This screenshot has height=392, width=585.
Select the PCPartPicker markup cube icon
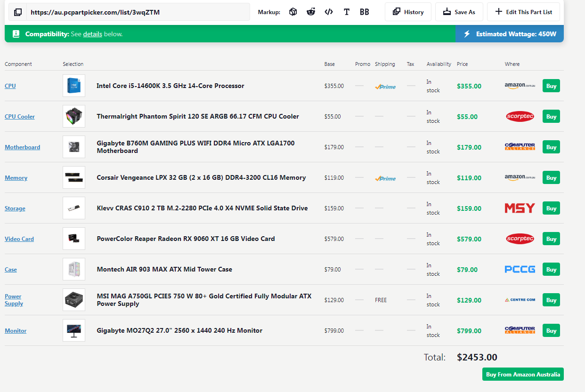pyautogui.click(x=293, y=12)
